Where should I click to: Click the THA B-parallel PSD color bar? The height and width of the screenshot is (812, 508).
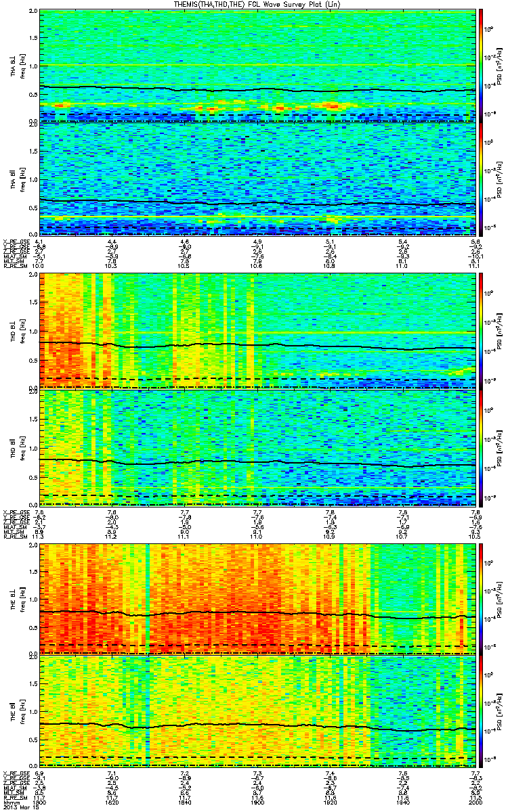(480, 179)
